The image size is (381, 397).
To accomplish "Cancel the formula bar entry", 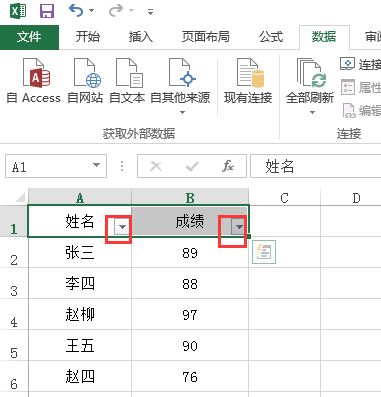I will pos(156,166).
